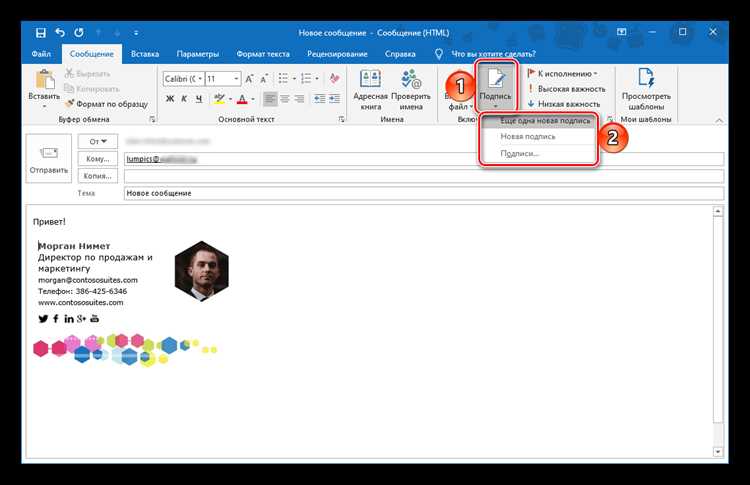The height and width of the screenshot is (485, 750).
Task: Switch to the Вставка tab
Action: [x=145, y=54]
